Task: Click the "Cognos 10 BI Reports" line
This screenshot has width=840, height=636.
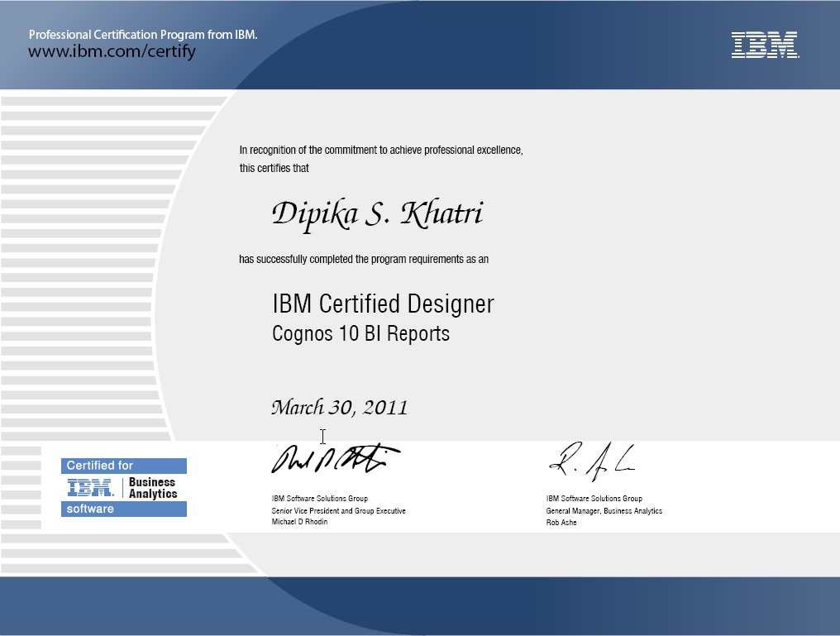Action: (x=361, y=334)
